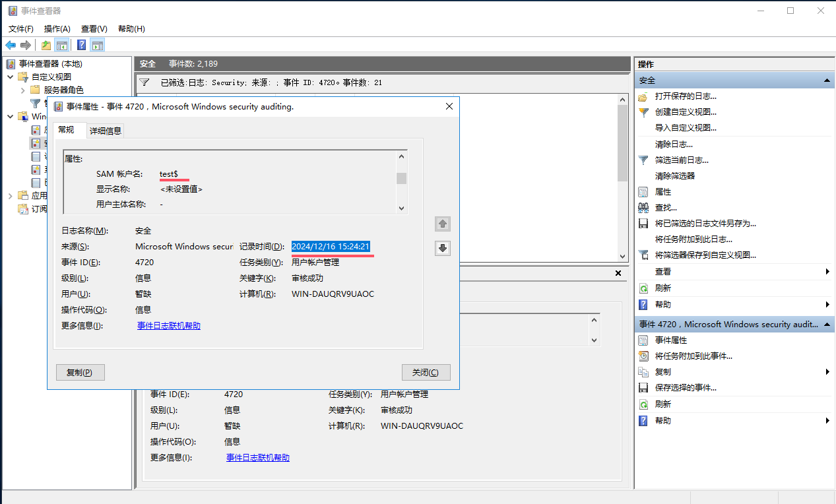Open the 操作(A) menu
The image size is (836, 504).
pos(57,28)
